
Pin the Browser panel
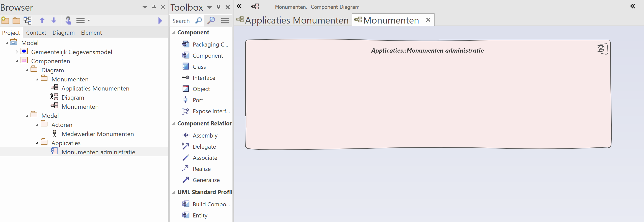(x=154, y=7)
